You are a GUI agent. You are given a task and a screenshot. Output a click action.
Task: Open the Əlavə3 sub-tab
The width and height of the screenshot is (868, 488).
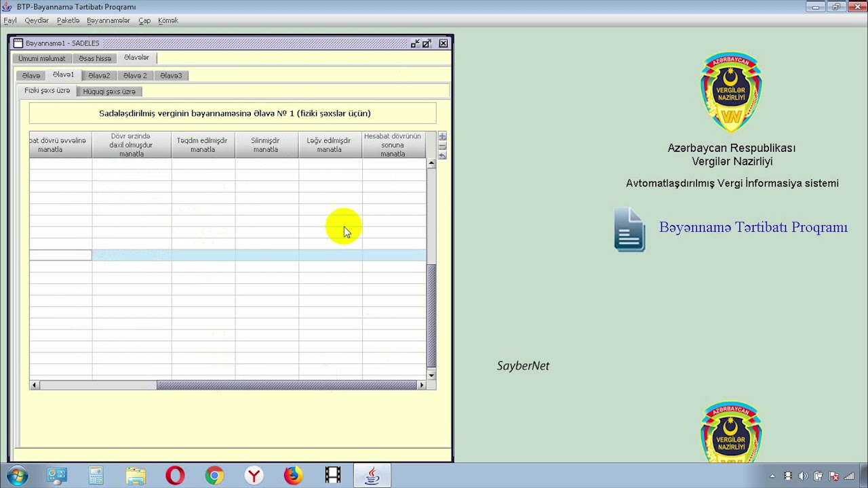(171, 75)
